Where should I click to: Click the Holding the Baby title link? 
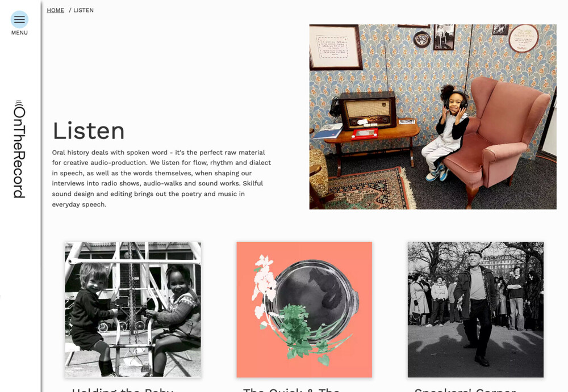tap(123, 390)
